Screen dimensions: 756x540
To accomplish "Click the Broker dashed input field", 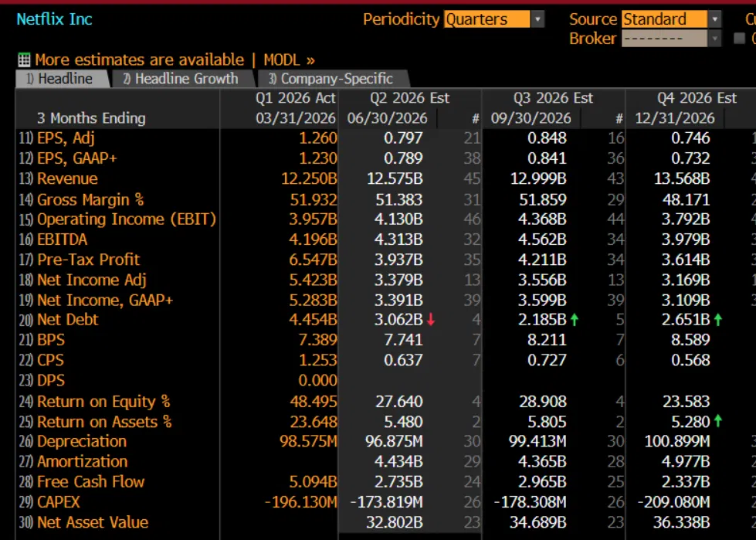I will 664,38.
